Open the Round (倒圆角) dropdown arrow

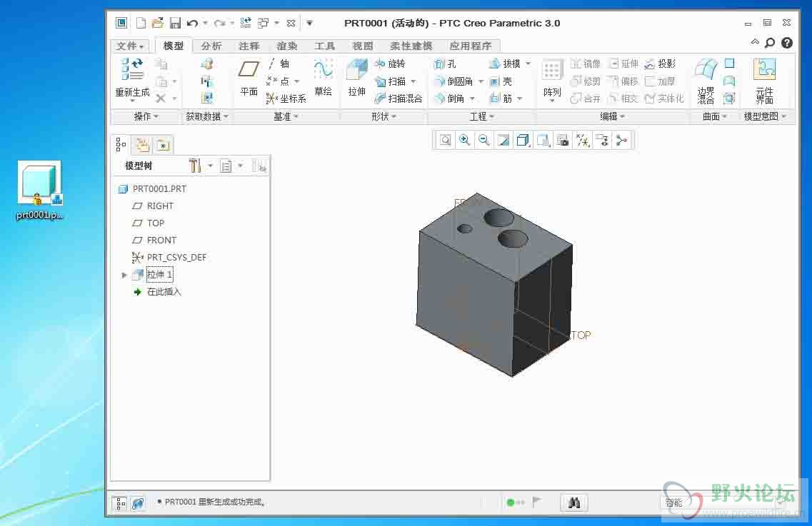click(x=481, y=81)
